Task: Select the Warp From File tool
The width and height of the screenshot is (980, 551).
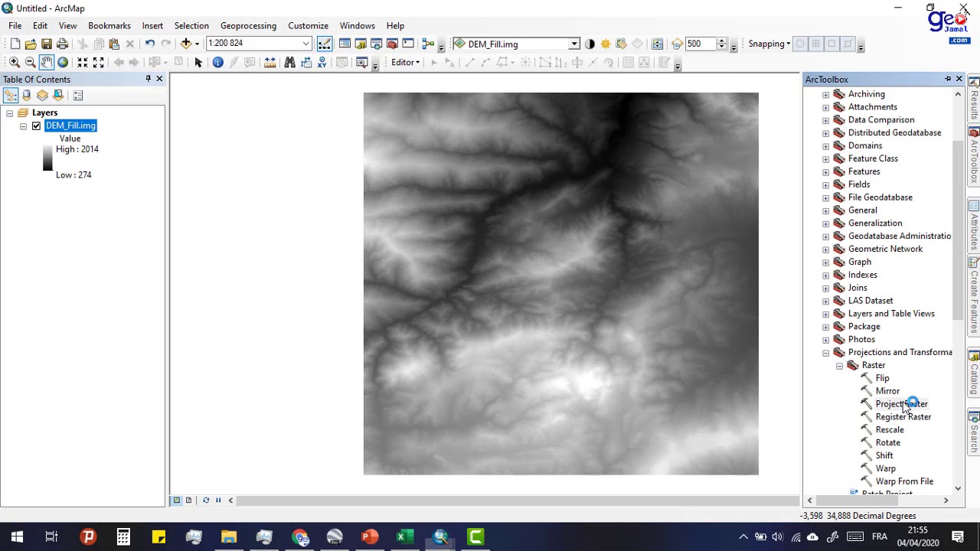Action: point(904,481)
